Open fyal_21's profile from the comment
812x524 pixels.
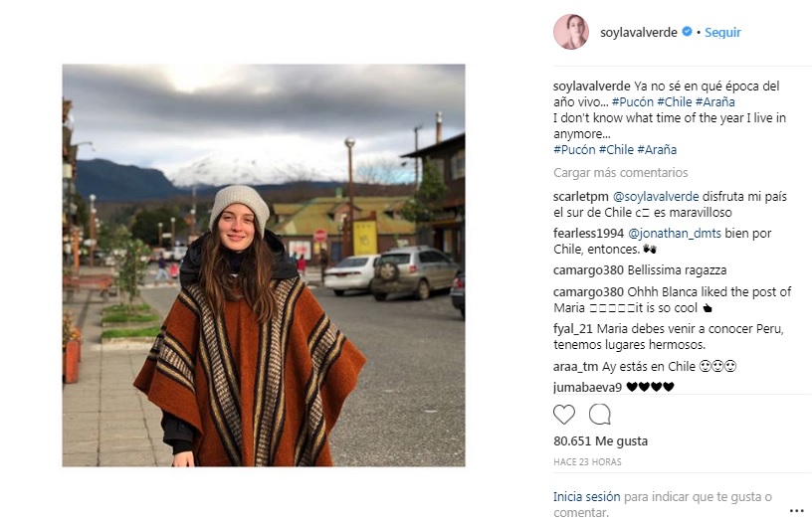573,329
